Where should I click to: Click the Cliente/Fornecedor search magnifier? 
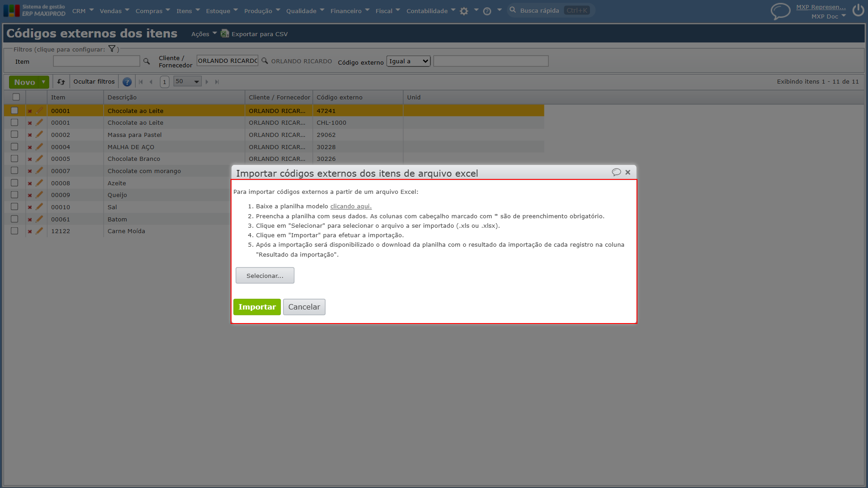(x=265, y=61)
